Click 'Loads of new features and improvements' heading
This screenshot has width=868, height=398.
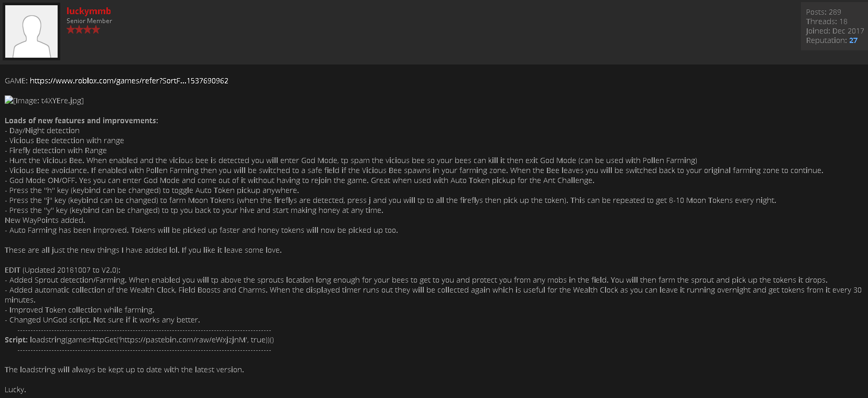81,121
